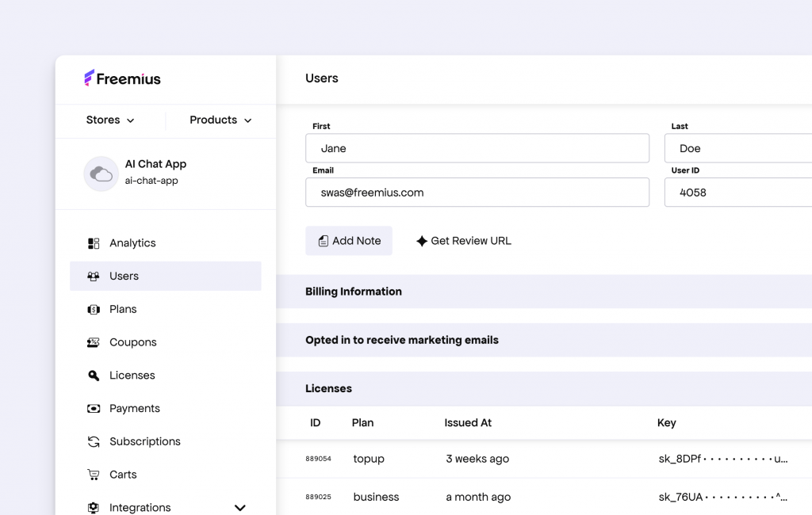Click the Freemius logo
This screenshot has width=812, height=515.
point(122,78)
